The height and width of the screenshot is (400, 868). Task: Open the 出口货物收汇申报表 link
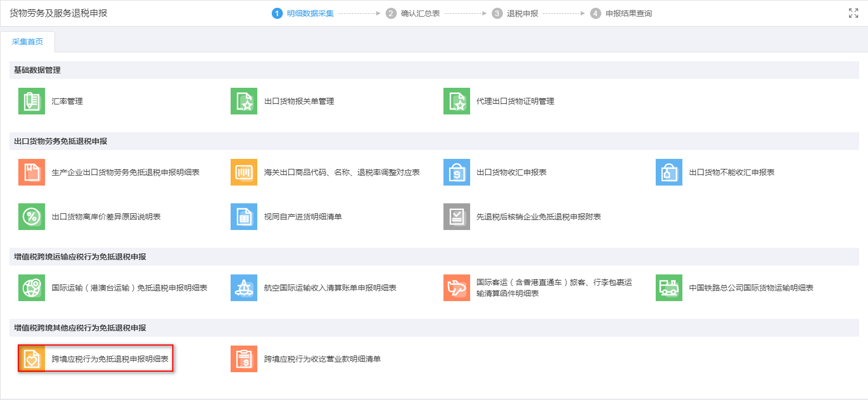(x=512, y=172)
